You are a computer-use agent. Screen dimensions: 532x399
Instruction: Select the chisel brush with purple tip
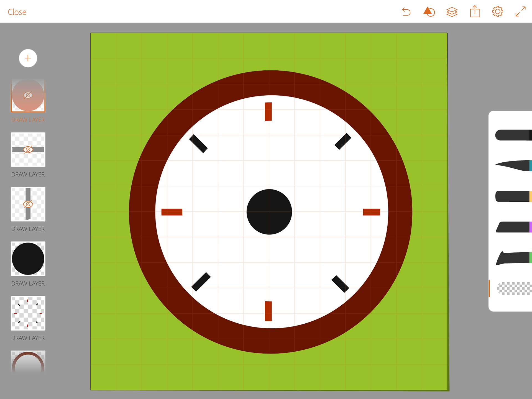(513, 227)
